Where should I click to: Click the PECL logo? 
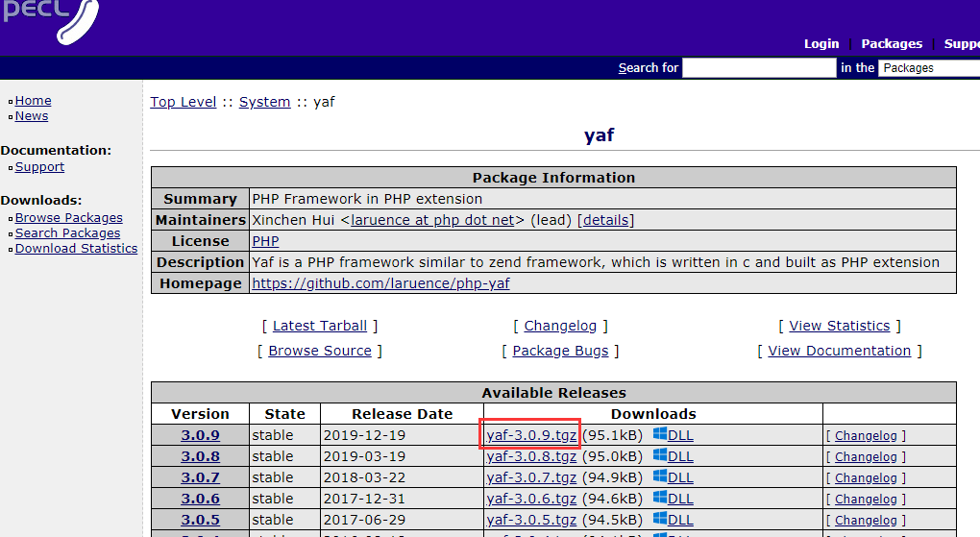50,20
